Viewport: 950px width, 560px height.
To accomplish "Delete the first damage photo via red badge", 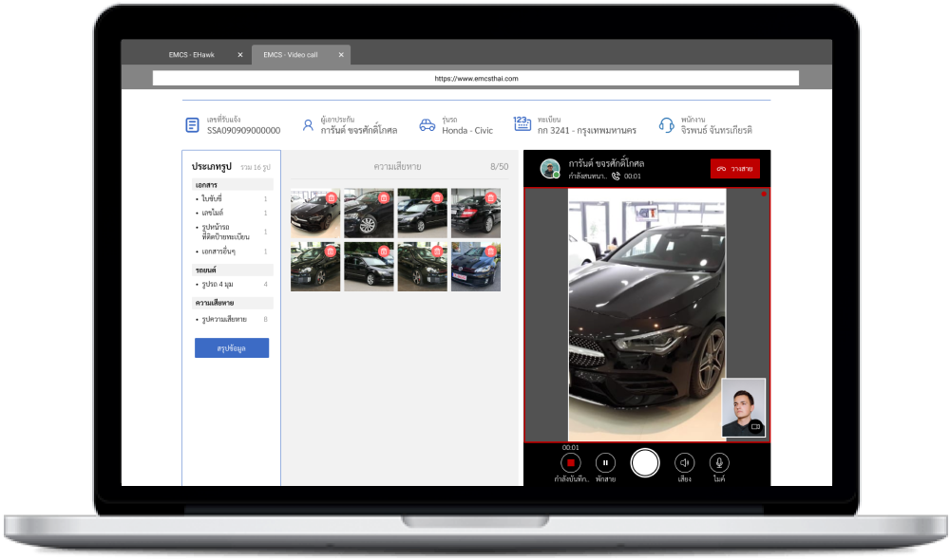I will tap(331, 198).
